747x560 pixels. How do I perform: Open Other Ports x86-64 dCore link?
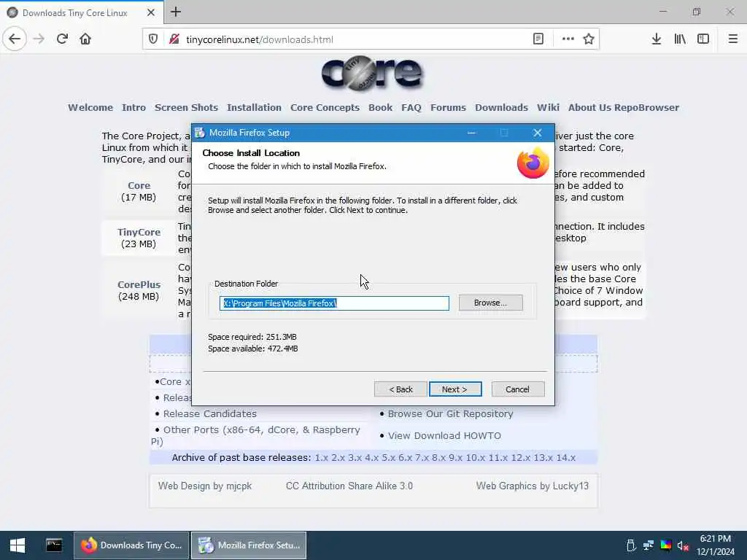pos(256,435)
